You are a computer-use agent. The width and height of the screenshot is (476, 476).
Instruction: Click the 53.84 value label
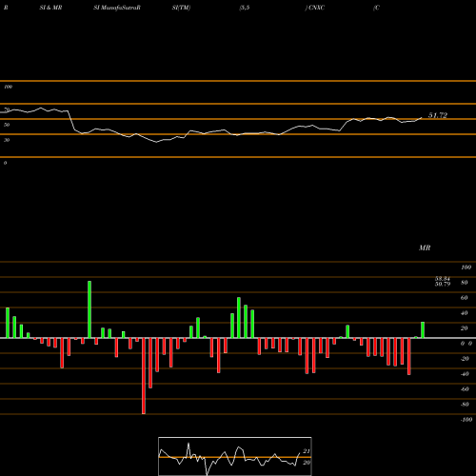click(x=443, y=279)
